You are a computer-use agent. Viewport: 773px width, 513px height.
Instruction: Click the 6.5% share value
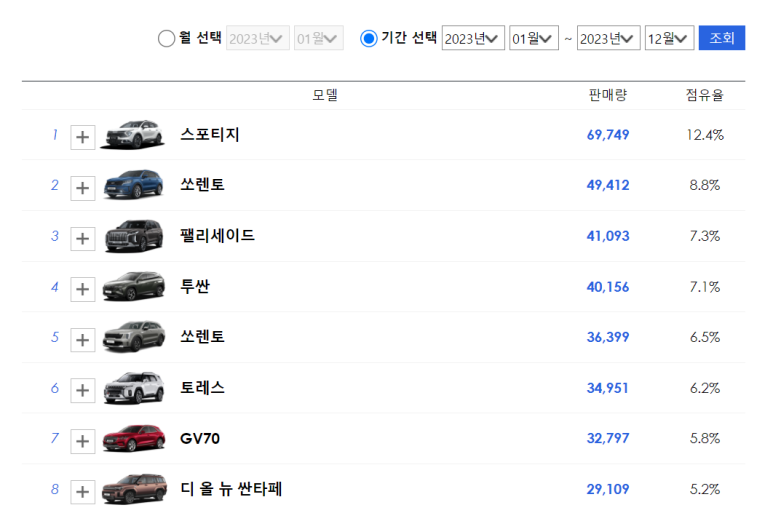(705, 337)
